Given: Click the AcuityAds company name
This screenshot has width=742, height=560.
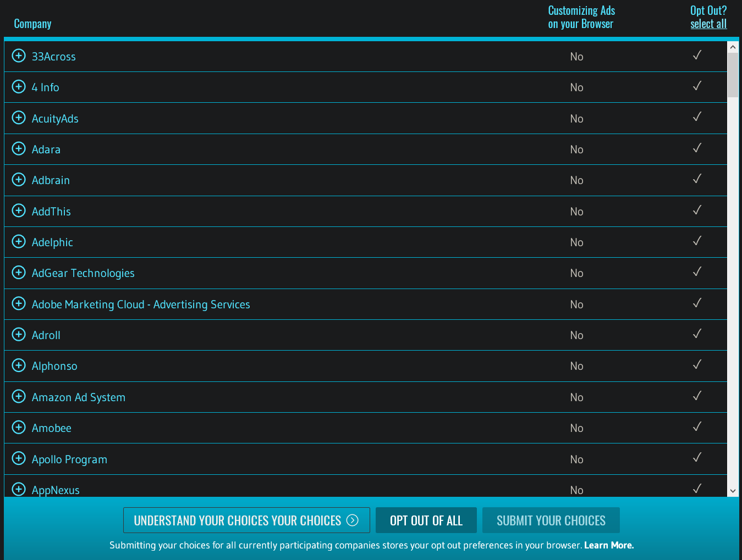Looking at the screenshot, I should 55,119.
